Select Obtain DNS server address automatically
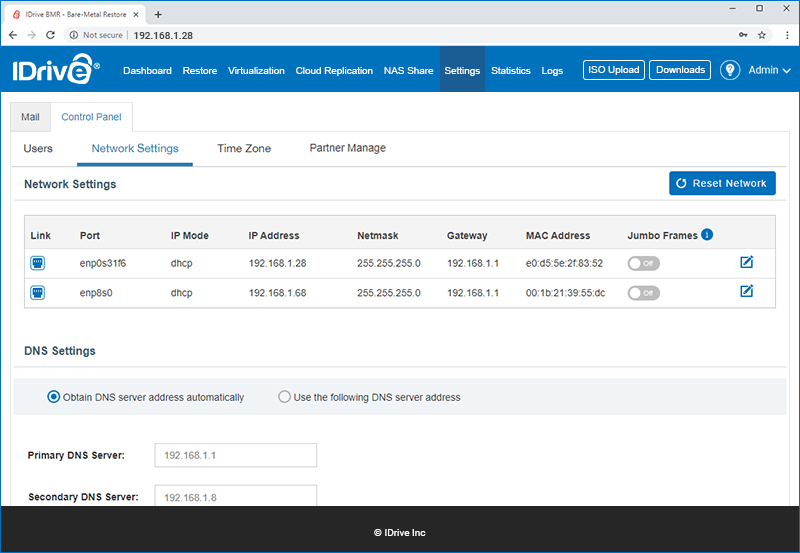This screenshot has width=800, height=553. click(x=53, y=397)
